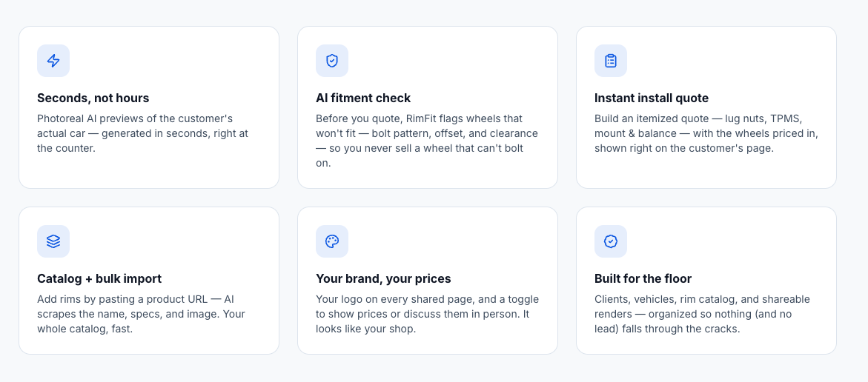Screen dimensions: 868x382
Task: Click the pasting a product URL description
Action: click(141, 314)
